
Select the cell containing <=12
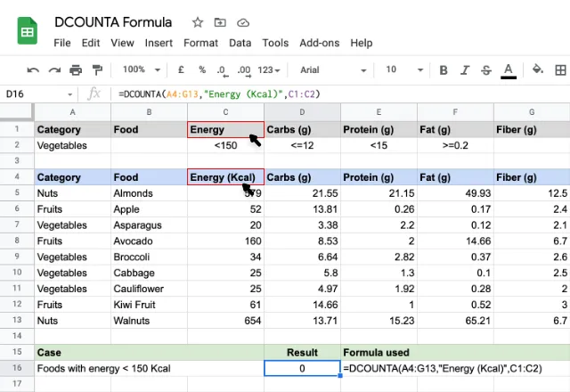(x=302, y=145)
